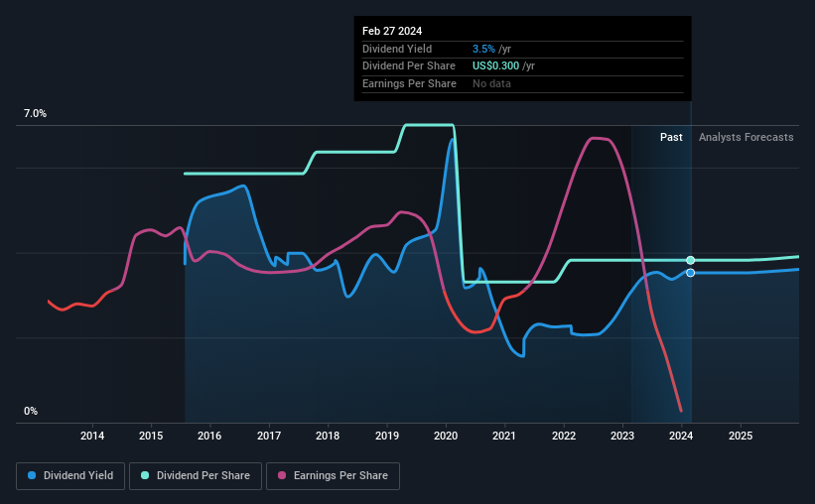
Task: Click the teal data point marker at Feb 2024
Action: pos(690,260)
